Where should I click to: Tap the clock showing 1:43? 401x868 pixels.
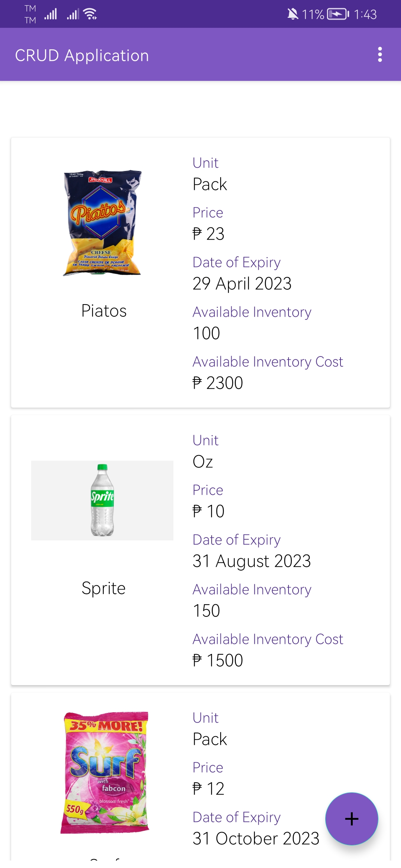(x=365, y=14)
